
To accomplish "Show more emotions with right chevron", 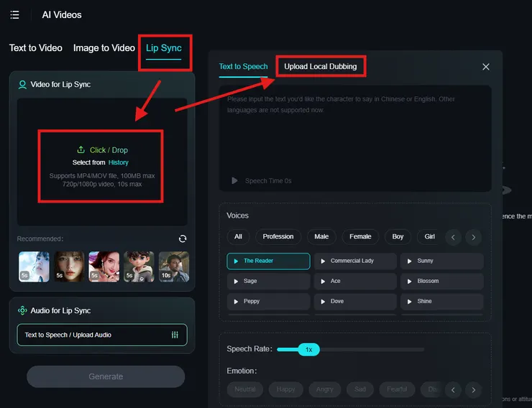I will [x=474, y=390].
